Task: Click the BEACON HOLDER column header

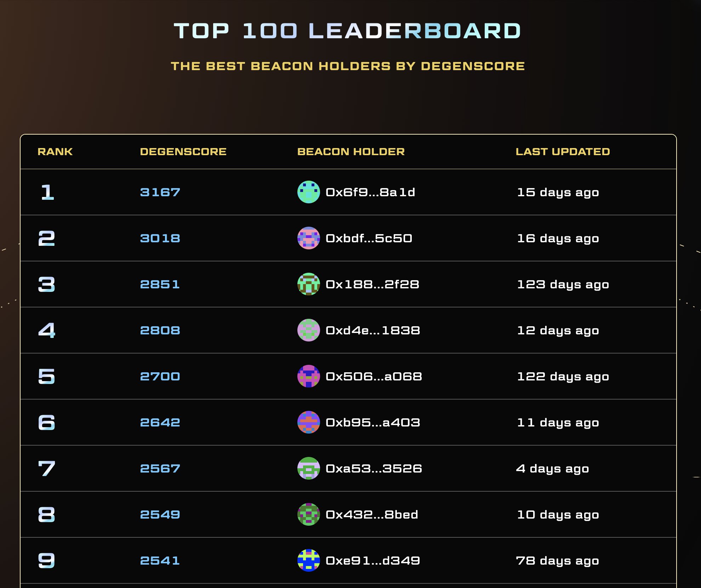Action: point(351,152)
